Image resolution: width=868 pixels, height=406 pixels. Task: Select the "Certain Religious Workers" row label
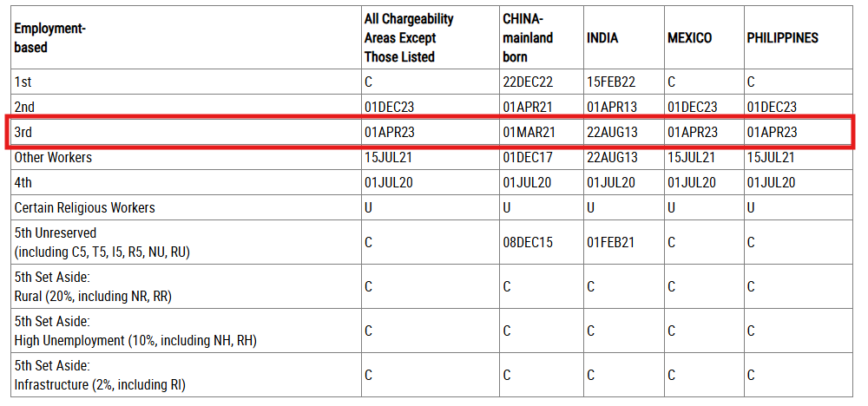point(84,207)
